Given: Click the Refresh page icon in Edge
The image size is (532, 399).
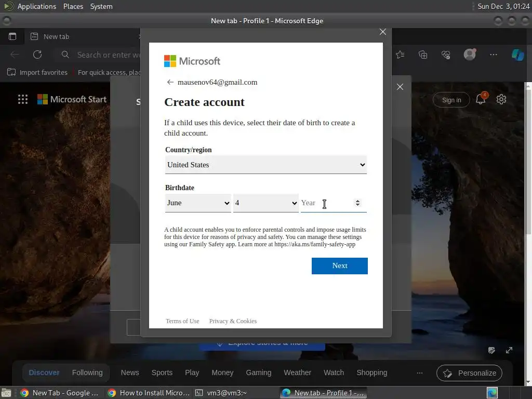Looking at the screenshot, I should tap(37, 55).
